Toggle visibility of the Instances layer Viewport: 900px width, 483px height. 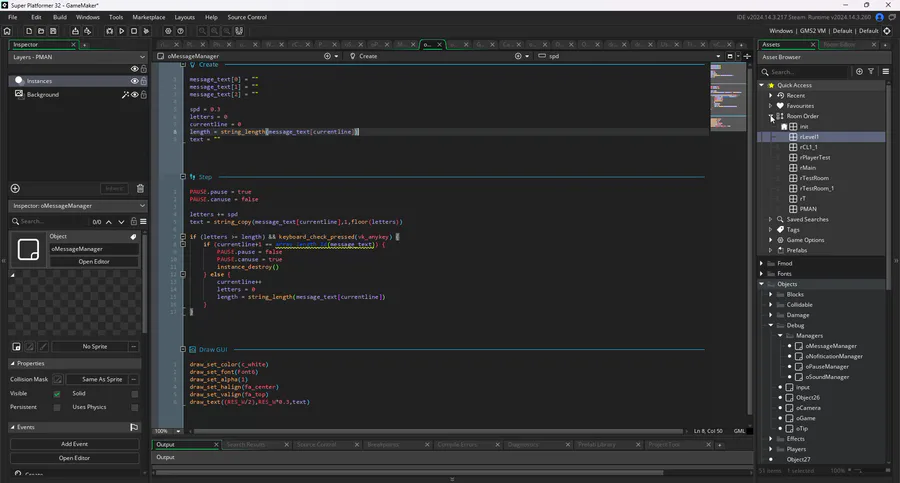pyautogui.click(x=134, y=81)
